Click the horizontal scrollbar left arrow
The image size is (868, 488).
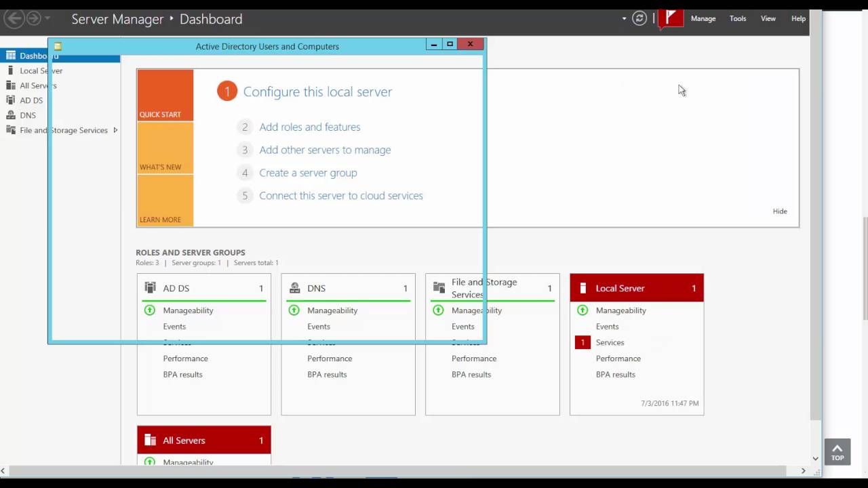pos(3,470)
